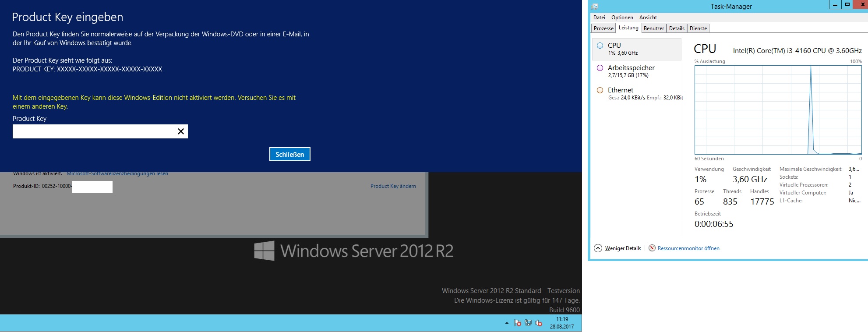Clear the Product Key field with X icon
Screen dimensions: 868x332
pyautogui.click(x=180, y=131)
